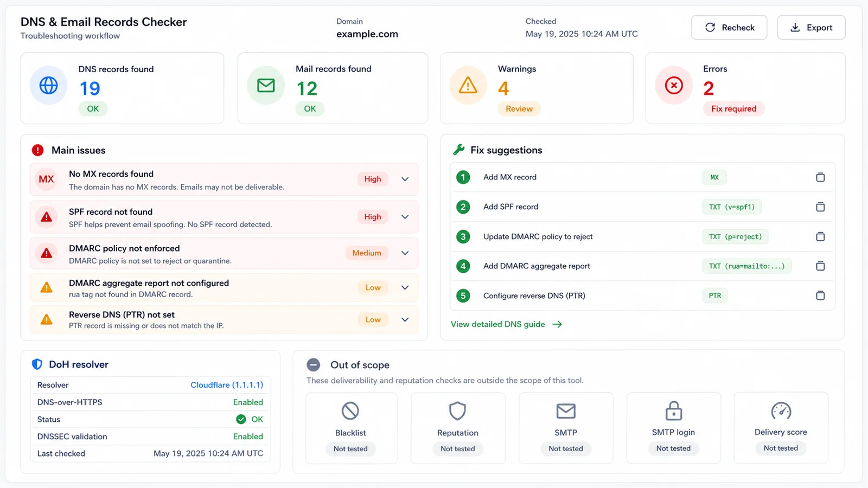Click the globe icon for DNS records

coord(48,85)
